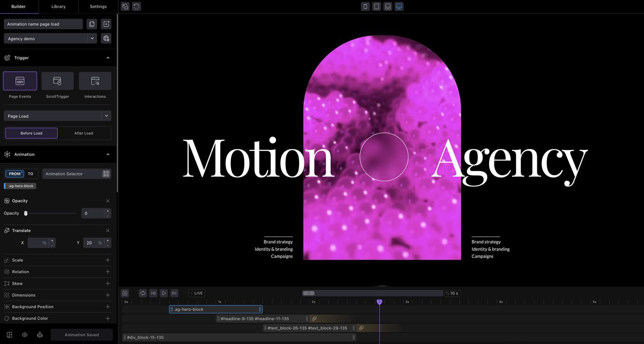Select the Page Events trigger icon
This screenshot has width=644, height=344.
tap(20, 81)
